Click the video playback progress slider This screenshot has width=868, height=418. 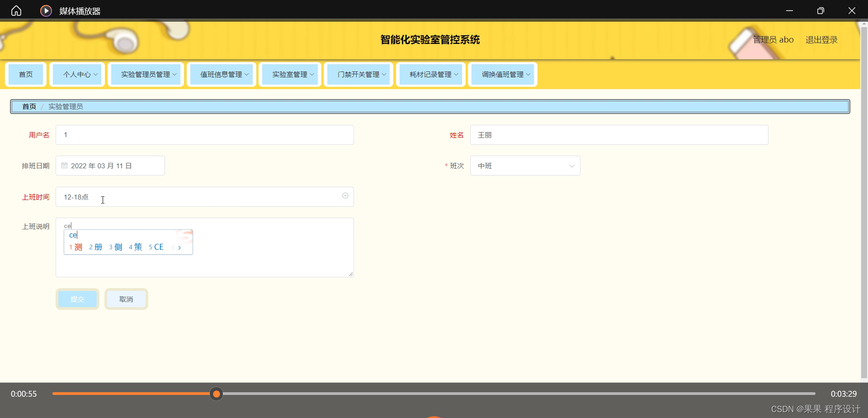216,394
